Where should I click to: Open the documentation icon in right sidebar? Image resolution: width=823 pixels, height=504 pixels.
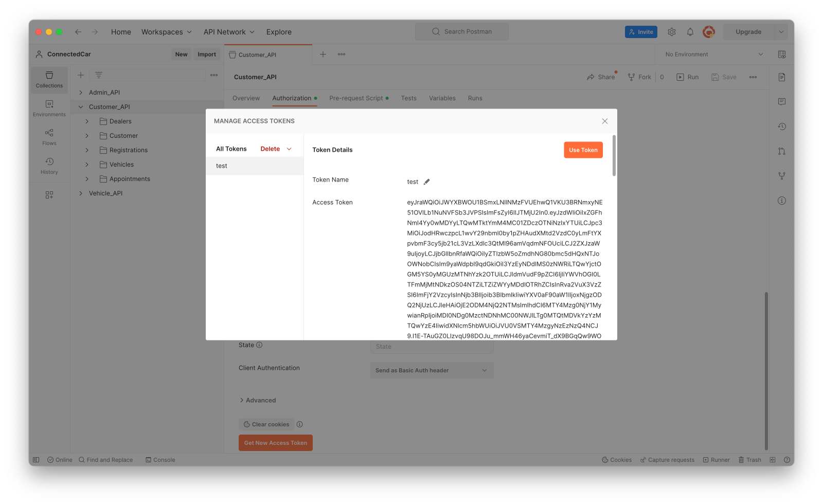pyautogui.click(x=782, y=77)
